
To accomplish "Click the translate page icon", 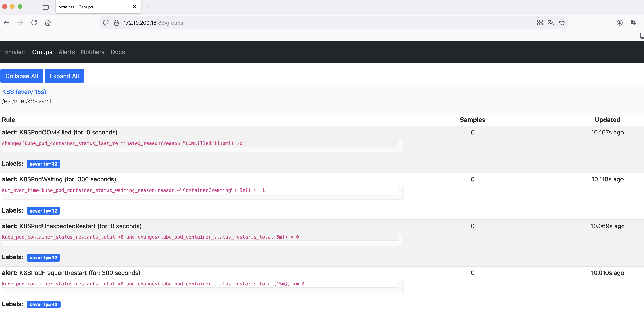I will pyautogui.click(x=551, y=23).
